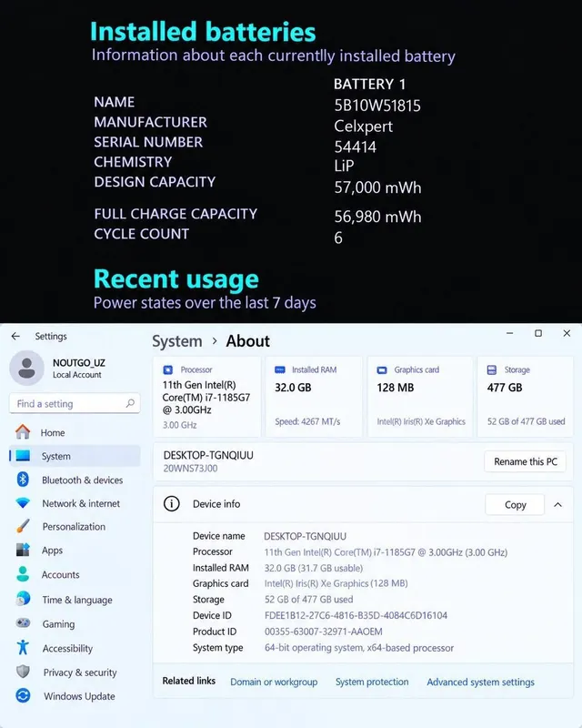The width and height of the screenshot is (582, 728).
Task: Click the Device info circle icon
Action: [172, 504]
